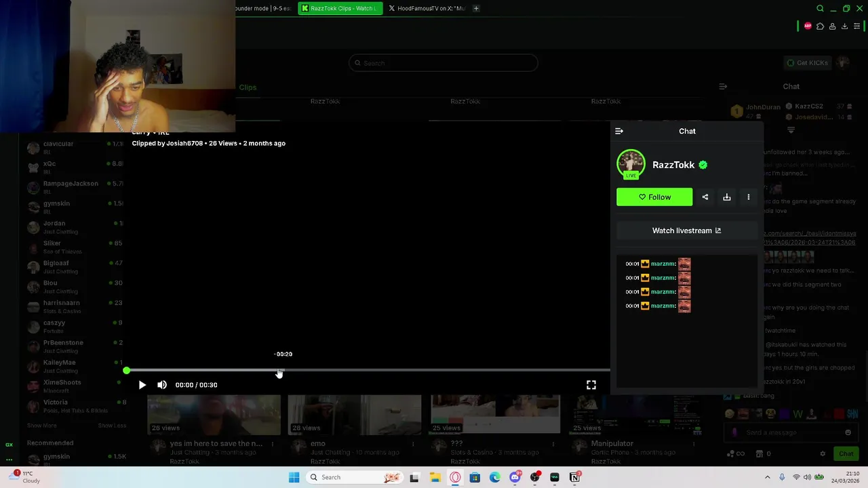This screenshot has width=868, height=488.
Task: Open the emoji picker in chat input
Action: click(848, 432)
